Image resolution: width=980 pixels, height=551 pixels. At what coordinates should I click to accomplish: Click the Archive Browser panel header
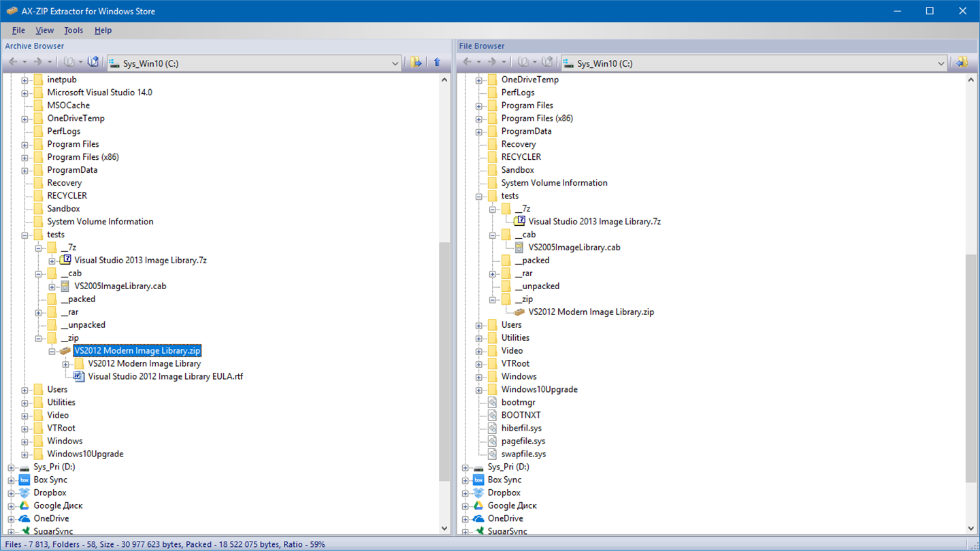(x=227, y=46)
